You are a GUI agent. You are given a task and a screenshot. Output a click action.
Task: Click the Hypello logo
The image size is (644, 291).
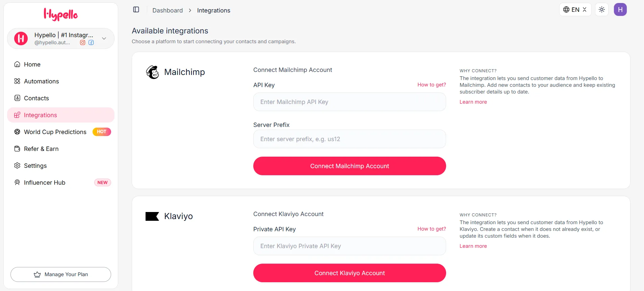(61, 15)
